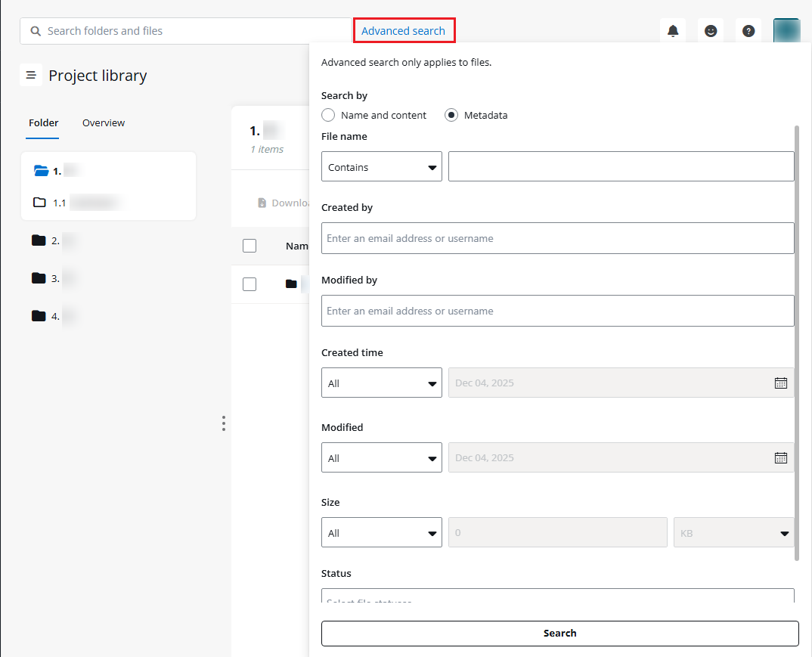The image size is (812, 657).
Task: Open the help question mark icon
Action: pos(748,31)
